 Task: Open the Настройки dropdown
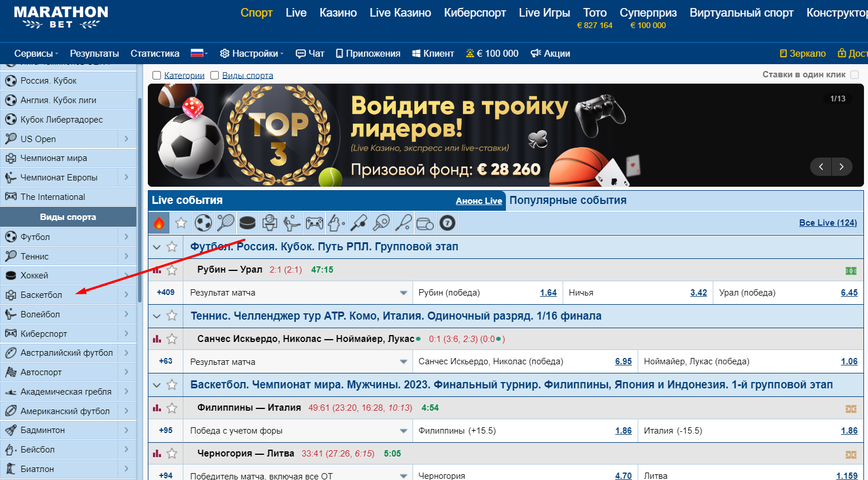click(x=252, y=53)
